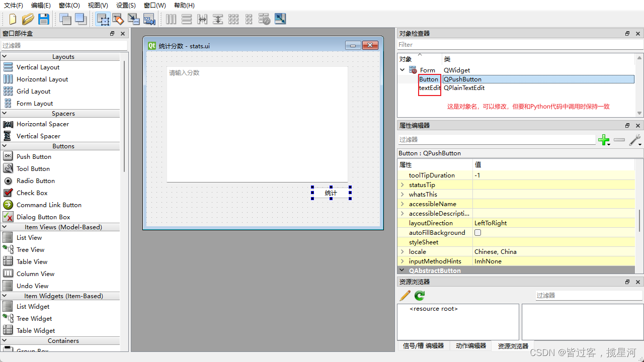Collapse the QAbstractButton property group
This screenshot has width=644, height=362.
point(402,270)
